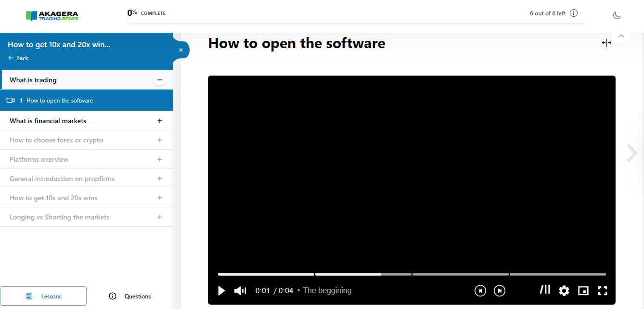This screenshot has width=644, height=309.
Task: Go back using the Back link
Action: 18,58
